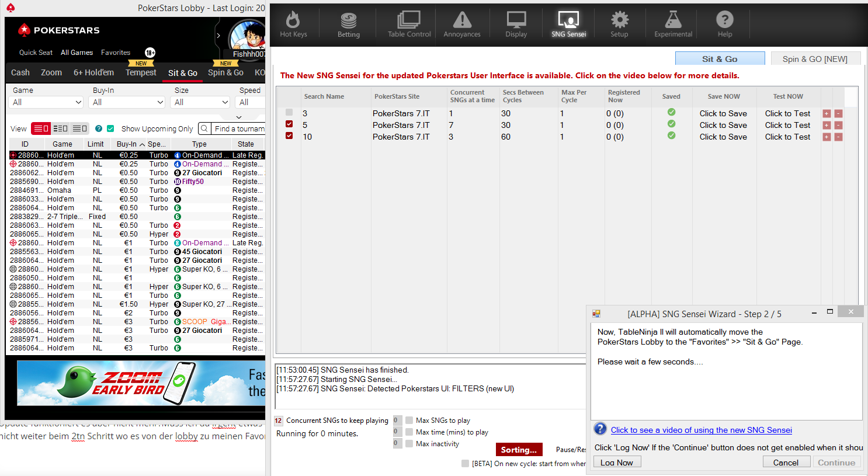Switch to the Tempest tab

[x=141, y=72]
